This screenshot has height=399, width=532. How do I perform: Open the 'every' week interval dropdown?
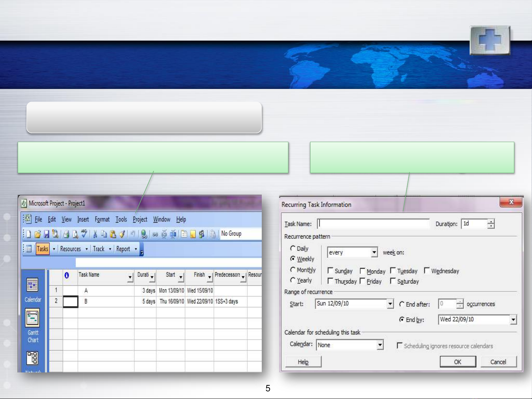[x=374, y=252]
